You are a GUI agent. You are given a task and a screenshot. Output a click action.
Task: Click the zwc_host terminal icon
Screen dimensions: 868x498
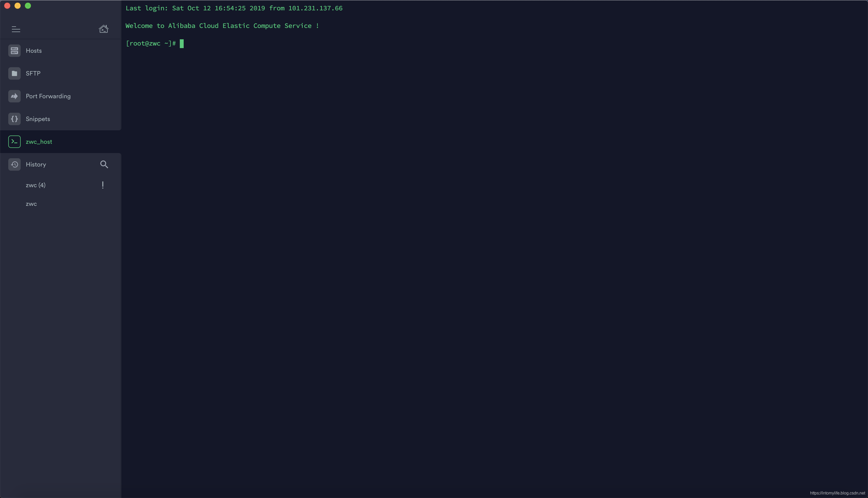pyautogui.click(x=14, y=142)
